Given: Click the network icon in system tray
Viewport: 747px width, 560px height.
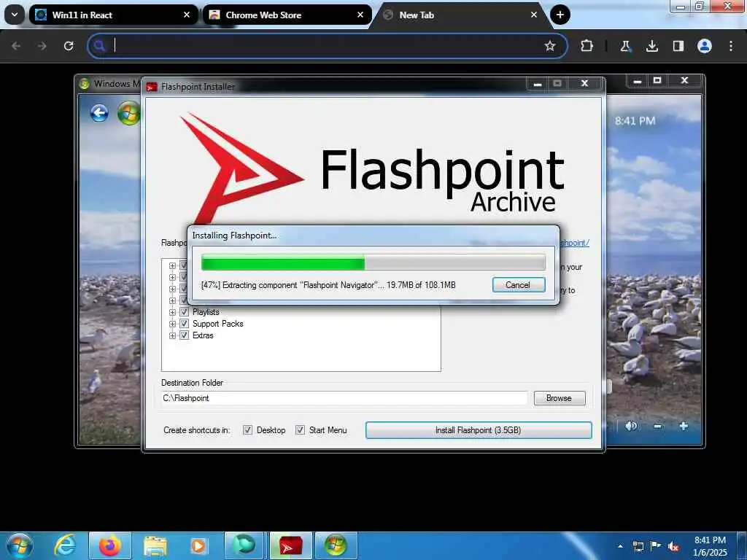Looking at the screenshot, I should pos(638,546).
